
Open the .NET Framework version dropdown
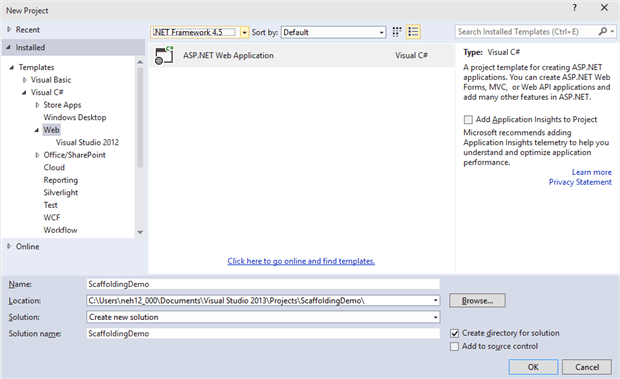[x=245, y=32]
